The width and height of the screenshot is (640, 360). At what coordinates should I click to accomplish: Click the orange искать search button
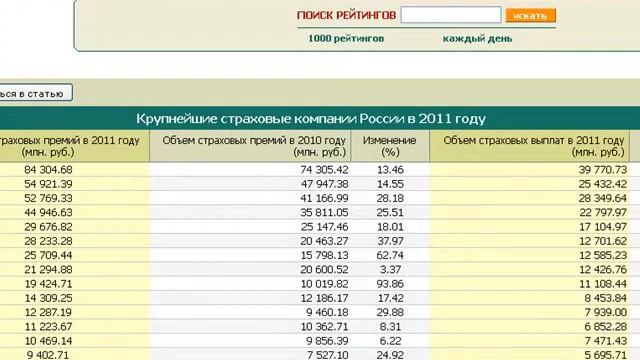[x=531, y=16]
